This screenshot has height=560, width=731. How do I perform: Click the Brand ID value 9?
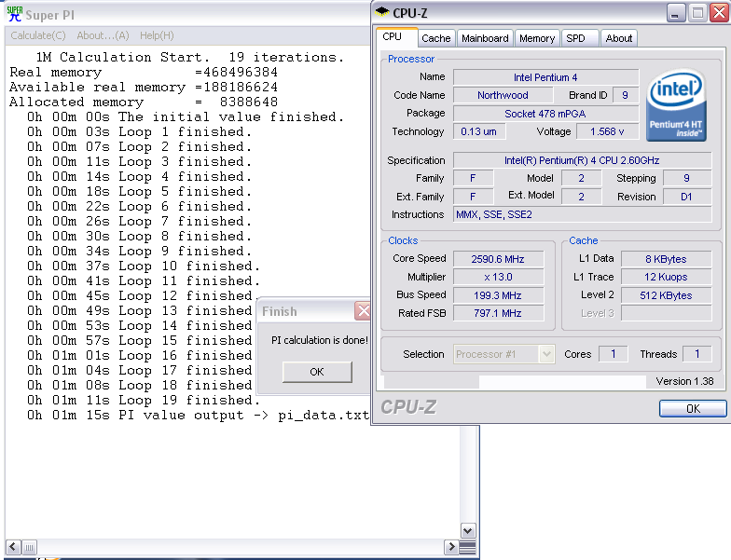tap(625, 95)
